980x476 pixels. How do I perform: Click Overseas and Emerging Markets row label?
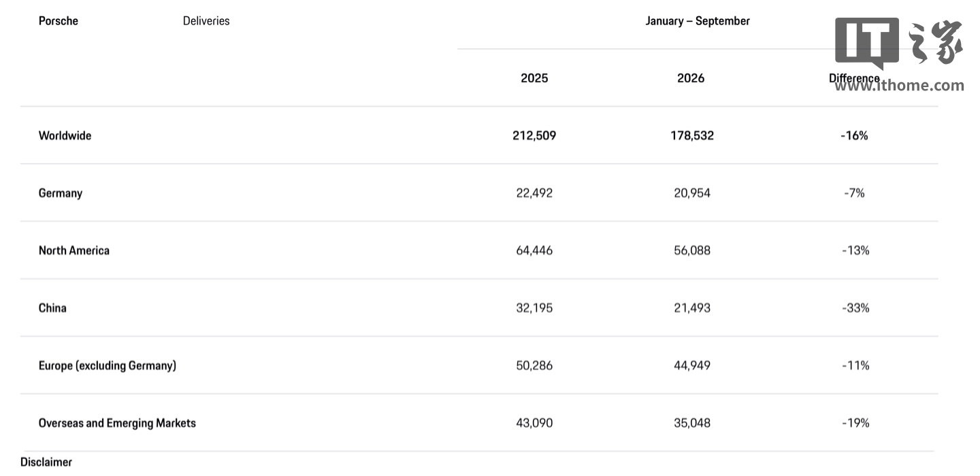pos(117,423)
